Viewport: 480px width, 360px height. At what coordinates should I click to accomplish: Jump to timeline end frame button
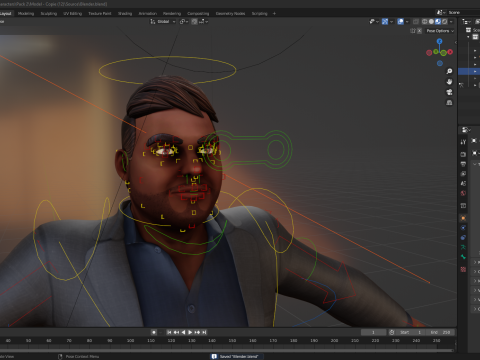[x=204, y=332]
